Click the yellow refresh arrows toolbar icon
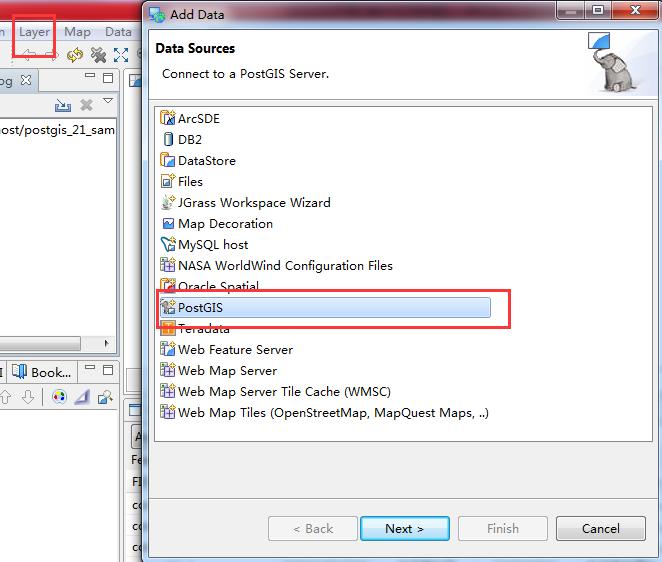Screen dimensions: 662x562 (75, 55)
